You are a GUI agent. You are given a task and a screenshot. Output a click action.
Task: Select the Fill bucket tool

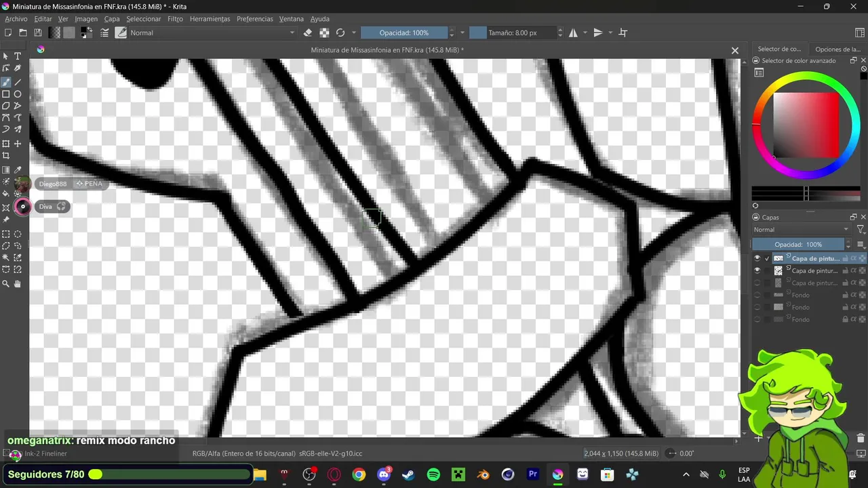(6, 194)
